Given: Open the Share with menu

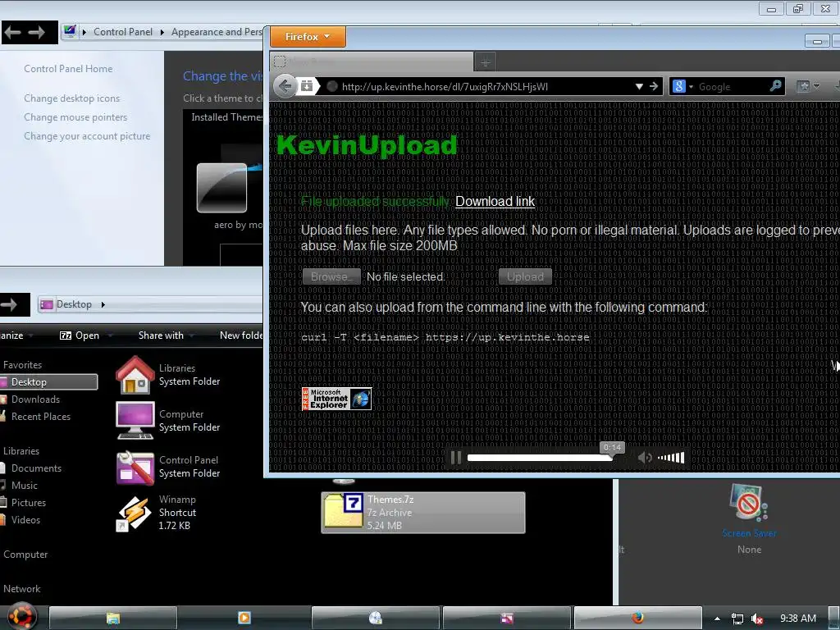Looking at the screenshot, I should 161,336.
